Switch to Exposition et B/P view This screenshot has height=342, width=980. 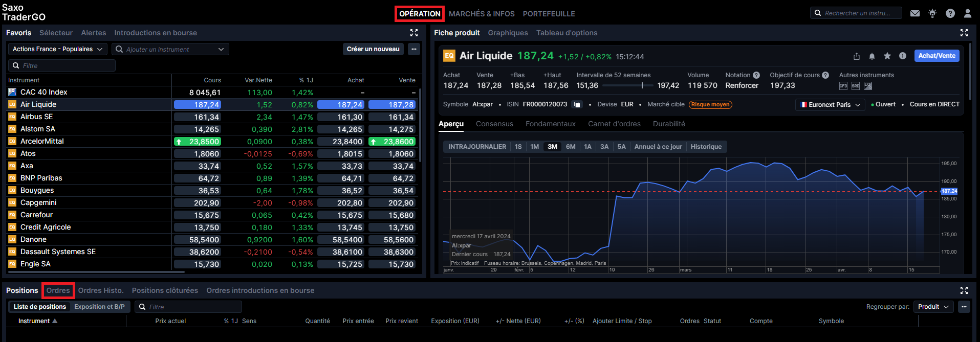click(x=99, y=307)
